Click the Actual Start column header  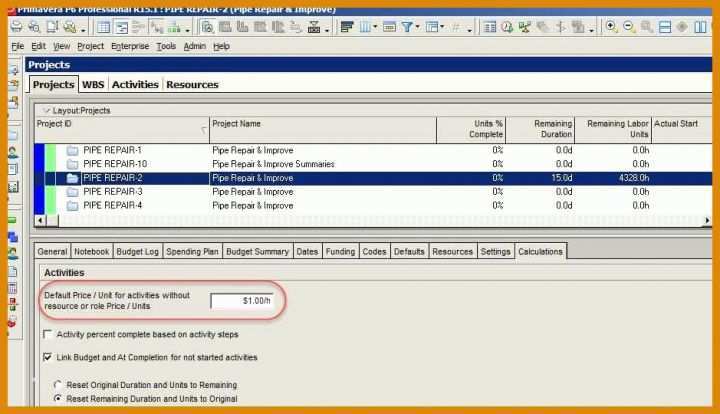(x=682, y=129)
